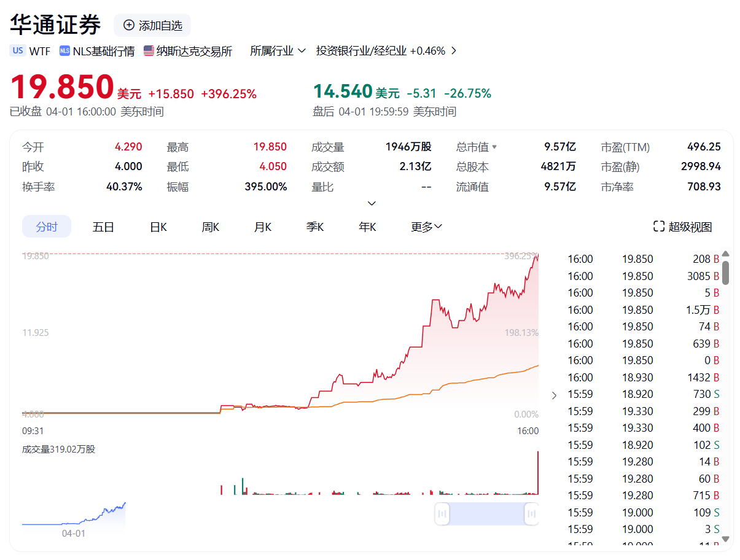Viewport: 740px width, 560px height.
Task: Click the 15:59 trade with 102 S
Action: (x=643, y=445)
